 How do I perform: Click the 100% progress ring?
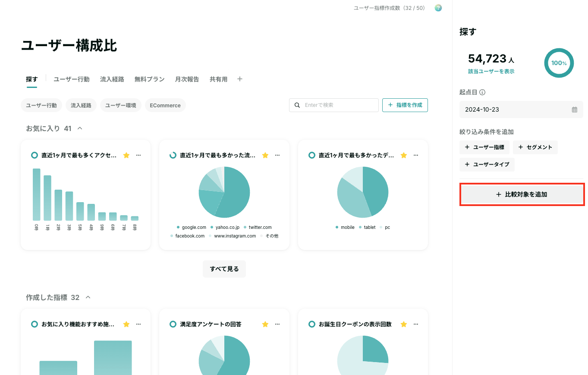pyautogui.click(x=559, y=63)
